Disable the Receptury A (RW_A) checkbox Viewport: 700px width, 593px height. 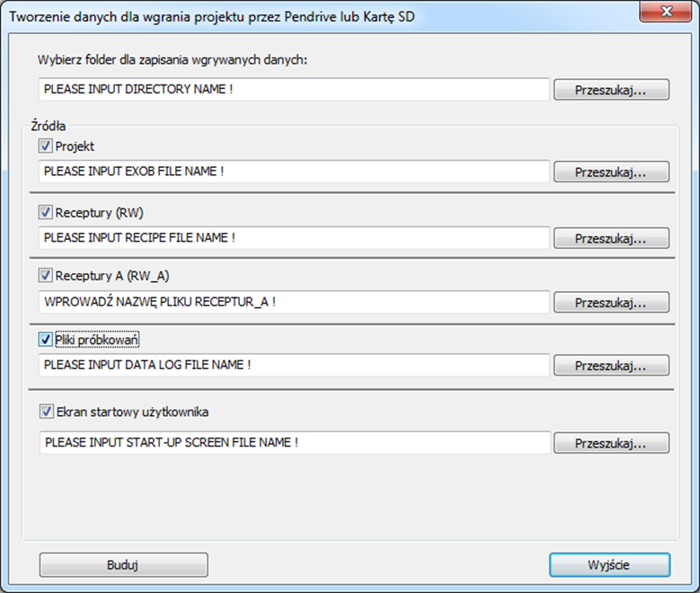45,275
